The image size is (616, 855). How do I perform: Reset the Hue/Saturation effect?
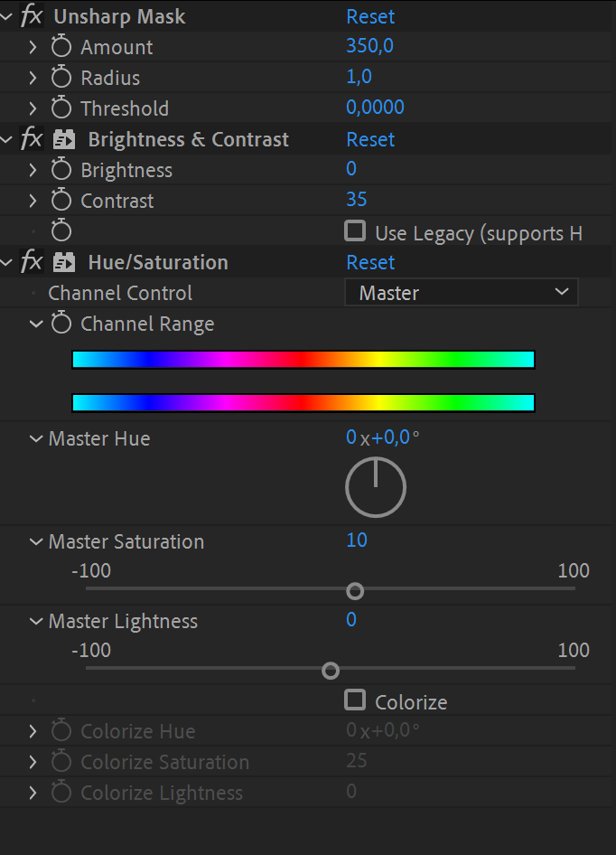click(370, 262)
